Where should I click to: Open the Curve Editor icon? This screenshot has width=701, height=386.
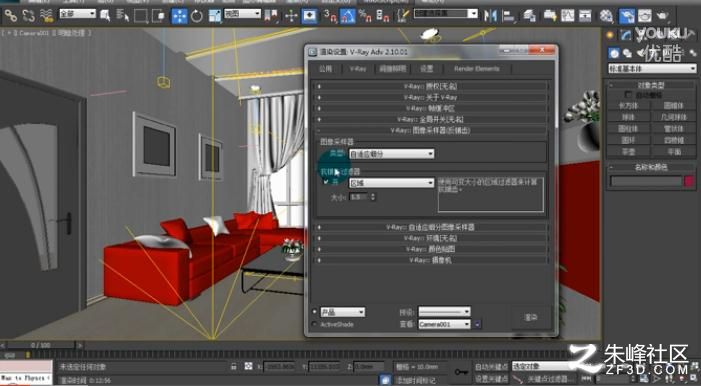click(568, 16)
